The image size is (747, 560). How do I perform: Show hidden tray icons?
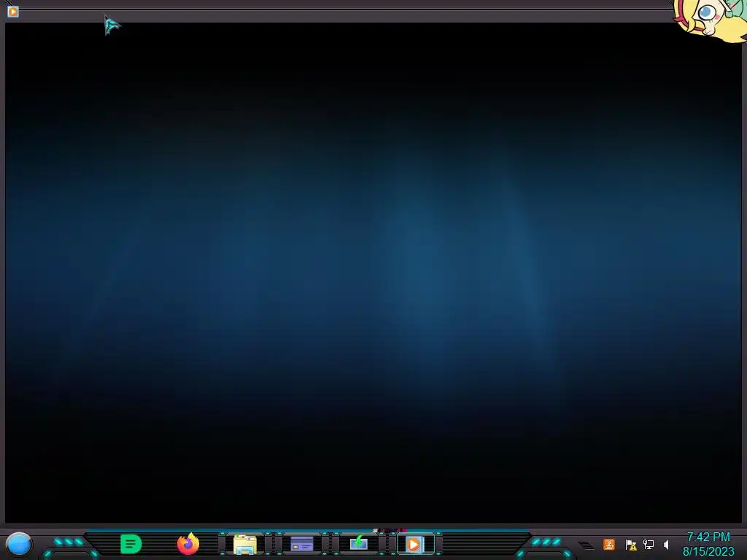click(586, 545)
